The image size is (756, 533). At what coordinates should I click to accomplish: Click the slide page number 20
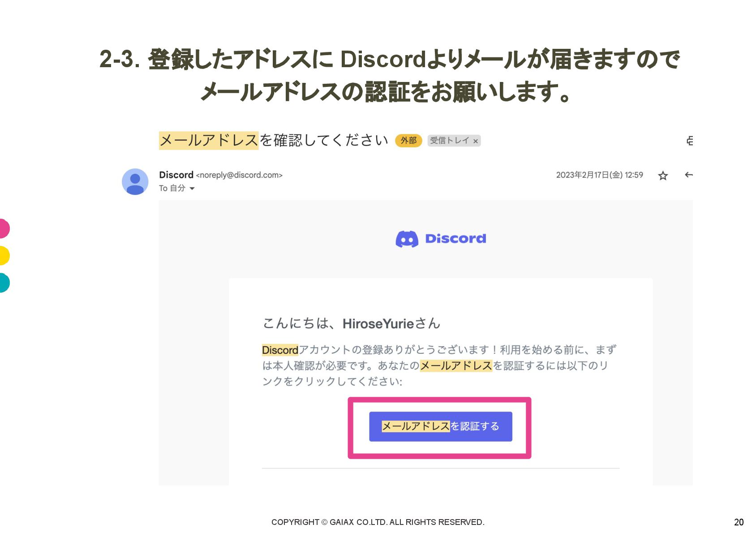click(739, 522)
